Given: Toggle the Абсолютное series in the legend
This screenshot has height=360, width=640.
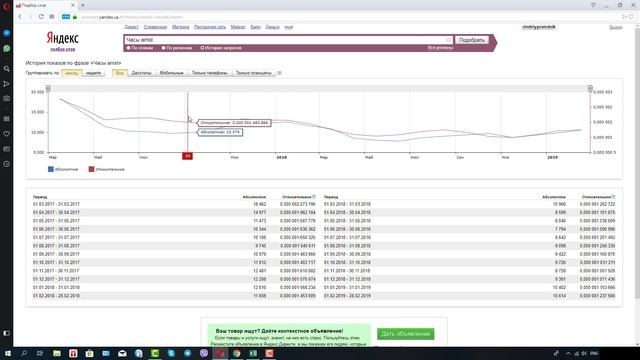Looking at the screenshot, I should click(63, 169).
